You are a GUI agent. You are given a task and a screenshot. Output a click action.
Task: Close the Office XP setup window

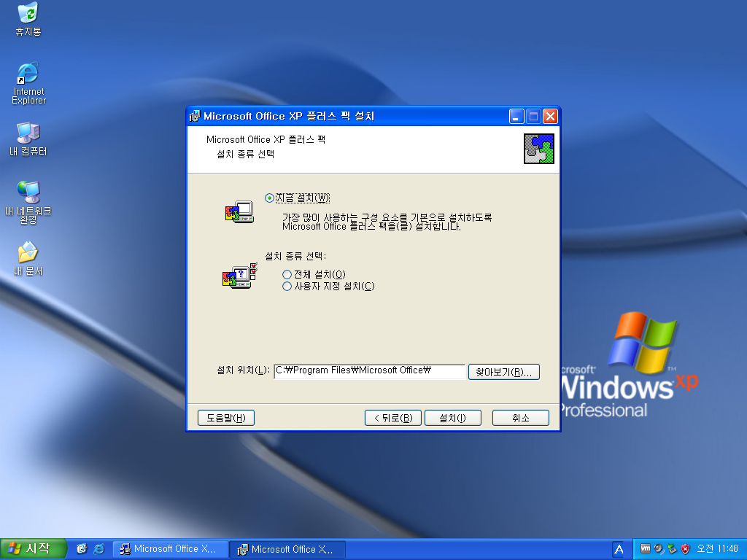[x=551, y=116]
